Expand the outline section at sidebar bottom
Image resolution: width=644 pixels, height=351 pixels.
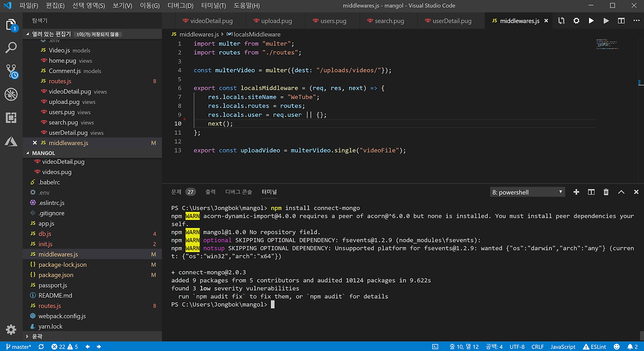click(x=37, y=336)
